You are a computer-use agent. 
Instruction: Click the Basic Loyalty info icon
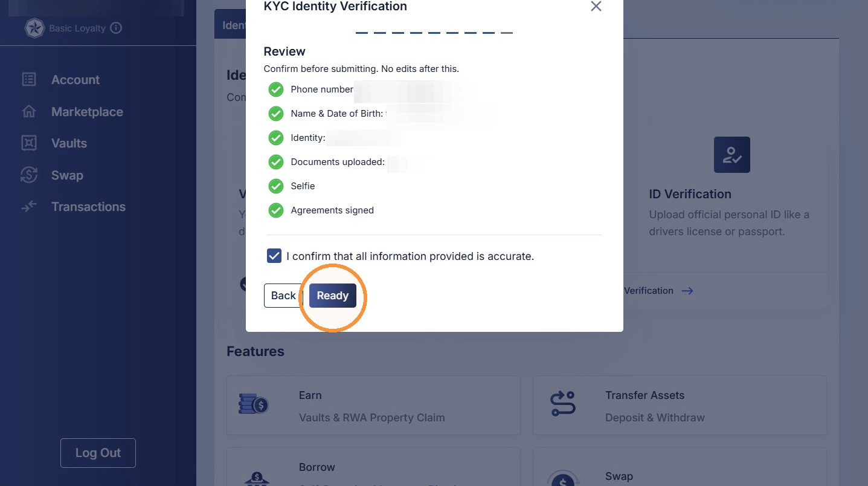pyautogui.click(x=117, y=28)
